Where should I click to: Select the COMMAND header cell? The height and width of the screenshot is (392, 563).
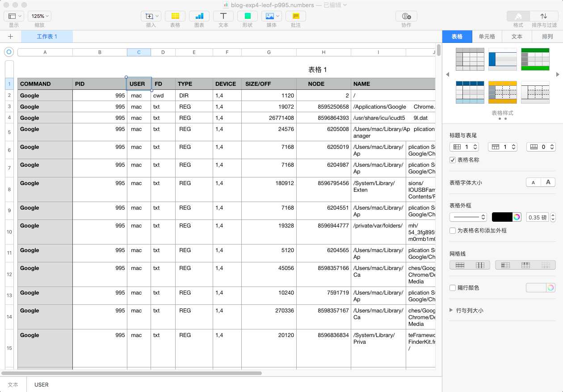point(45,84)
